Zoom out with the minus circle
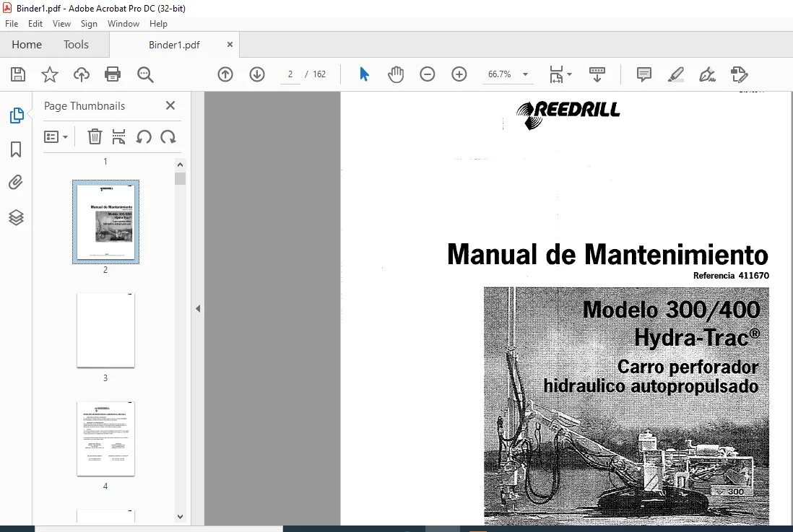The height and width of the screenshot is (532, 793). [x=428, y=74]
